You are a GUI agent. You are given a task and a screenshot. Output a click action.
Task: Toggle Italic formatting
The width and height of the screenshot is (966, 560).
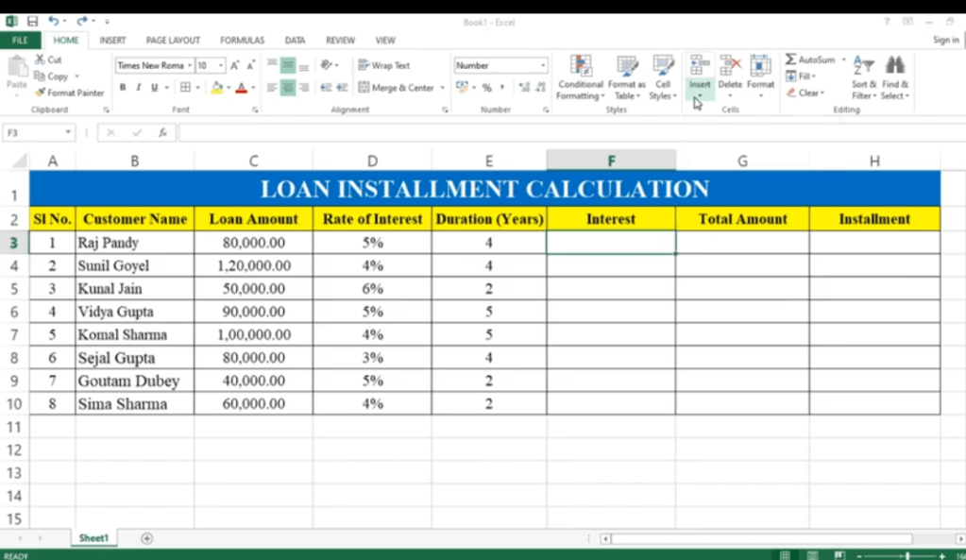point(139,88)
